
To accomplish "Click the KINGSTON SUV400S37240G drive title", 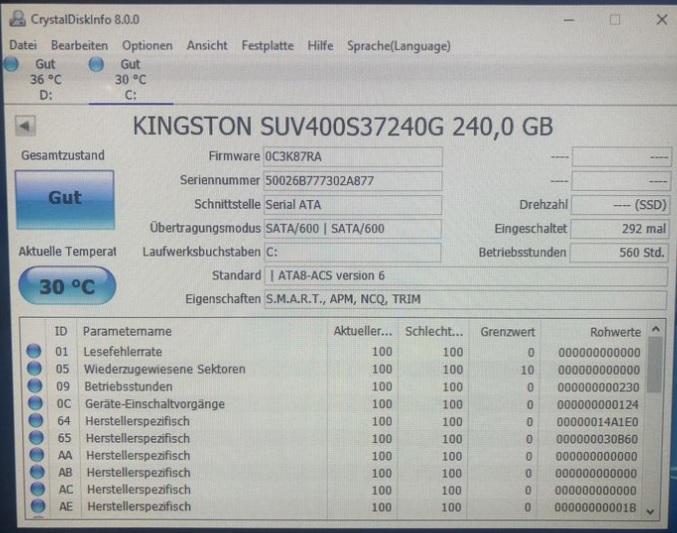I will pos(343,127).
